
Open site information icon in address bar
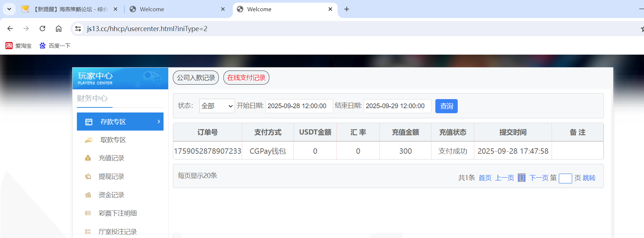[x=78, y=29]
